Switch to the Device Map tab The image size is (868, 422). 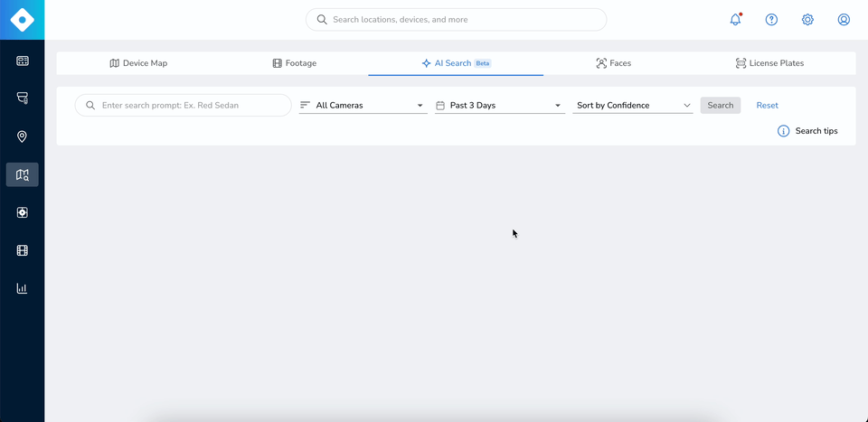pos(138,63)
